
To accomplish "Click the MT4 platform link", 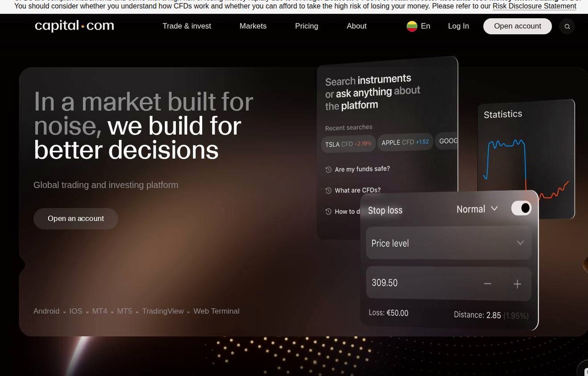I will pos(99,311).
